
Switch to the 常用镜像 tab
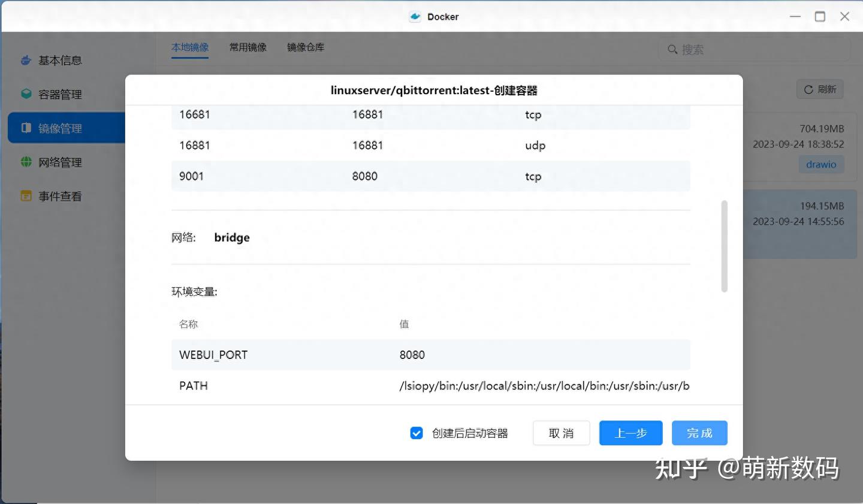tap(248, 47)
